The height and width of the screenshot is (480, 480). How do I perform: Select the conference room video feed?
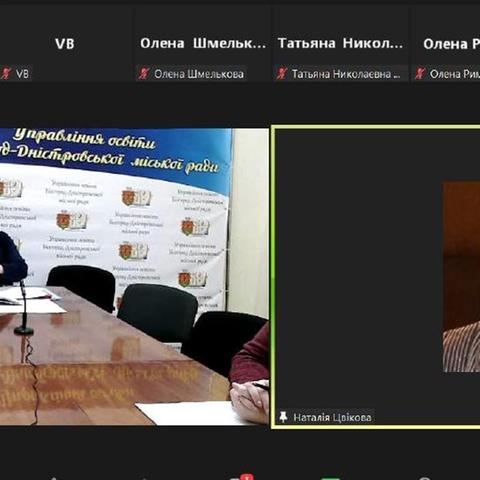(134, 277)
